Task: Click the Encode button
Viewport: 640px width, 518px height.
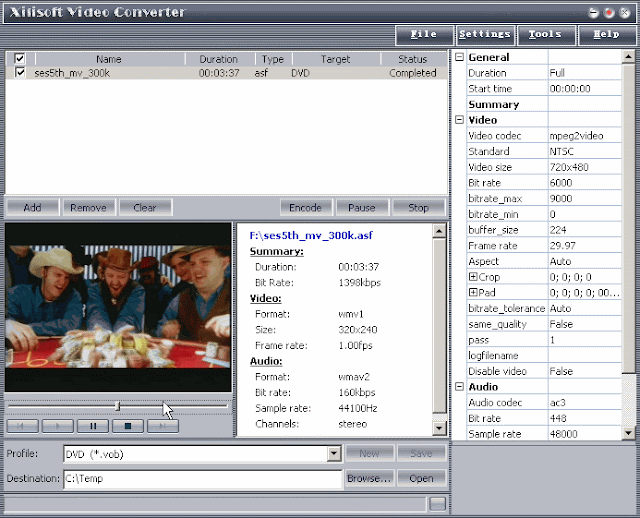Action: coord(305,208)
